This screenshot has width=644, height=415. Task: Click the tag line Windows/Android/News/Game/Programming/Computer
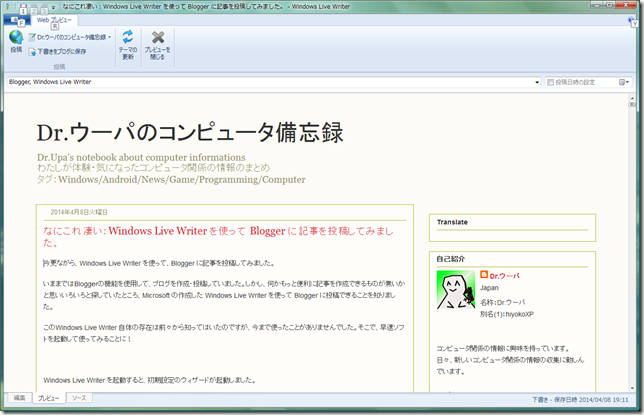[182, 180]
